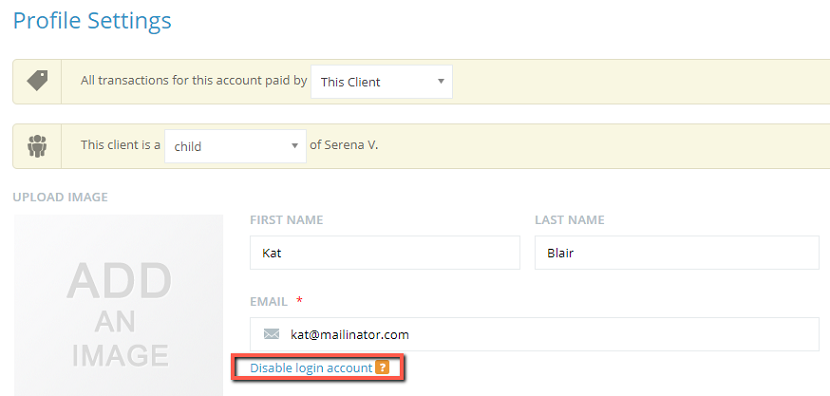
Task: Click the red required asterisk beside Email
Action: pyautogui.click(x=300, y=301)
